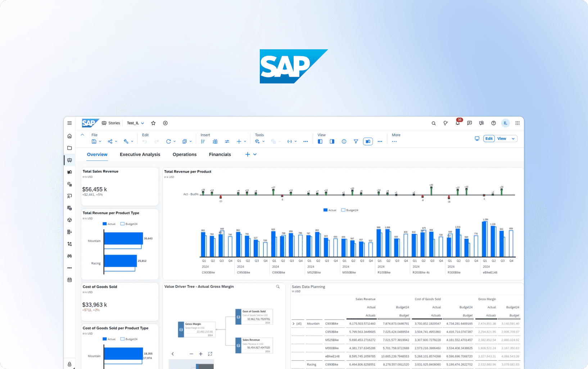The image size is (588, 369).
Task: Click the Share icon under File
Action: point(110,141)
